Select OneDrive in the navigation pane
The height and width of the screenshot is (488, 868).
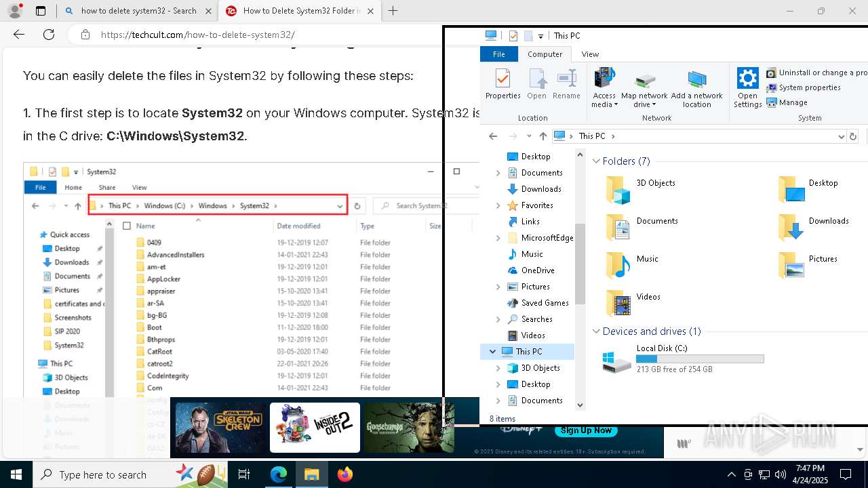[538, 270]
